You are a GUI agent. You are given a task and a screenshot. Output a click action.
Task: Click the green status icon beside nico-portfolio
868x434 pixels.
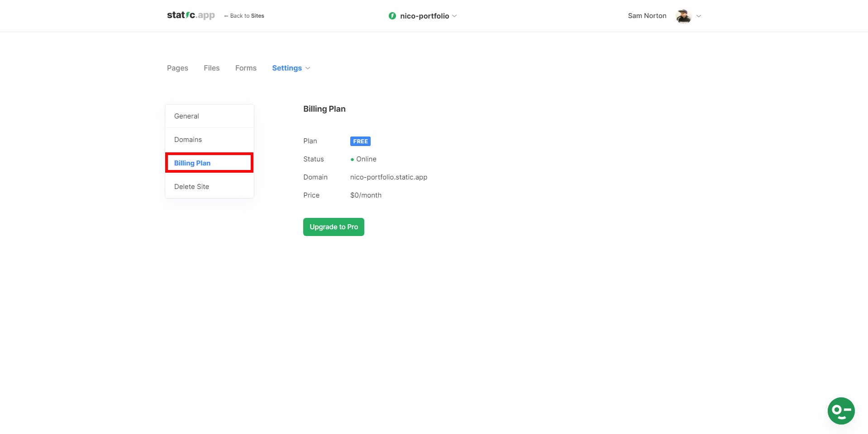coord(391,15)
